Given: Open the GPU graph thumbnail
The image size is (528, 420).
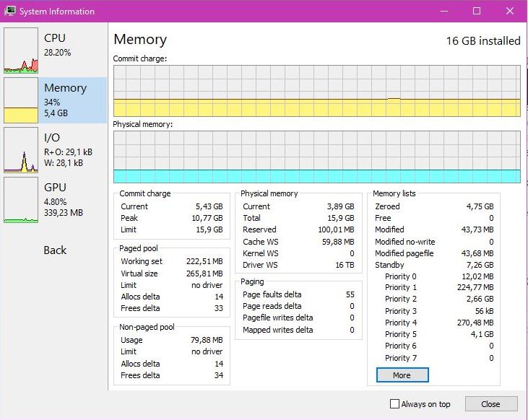Looking at the screenshot, I should (20, 200).
